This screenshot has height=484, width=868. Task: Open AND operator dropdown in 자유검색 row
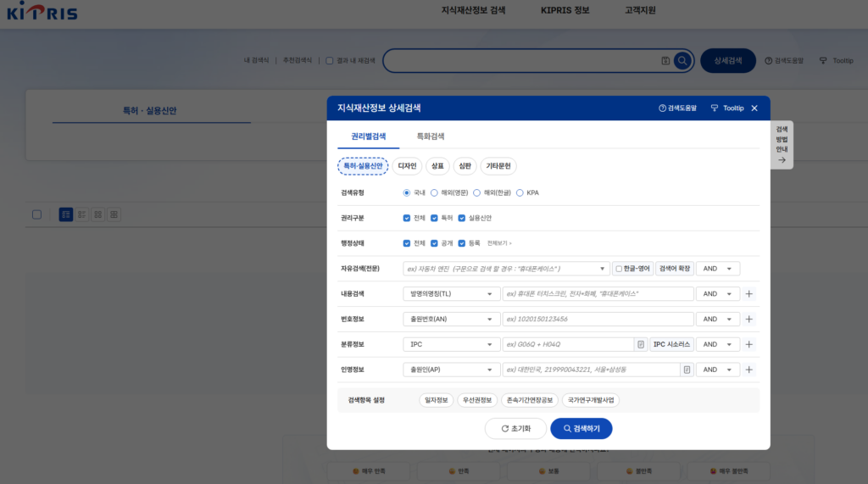coord(717,269)
